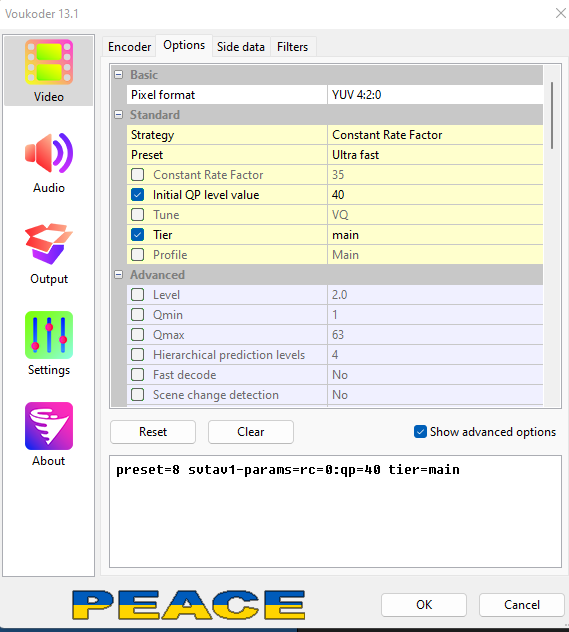The image size is (569, 632).
Task: Uncheck Initial QP level value
Action: pos(137,195)
